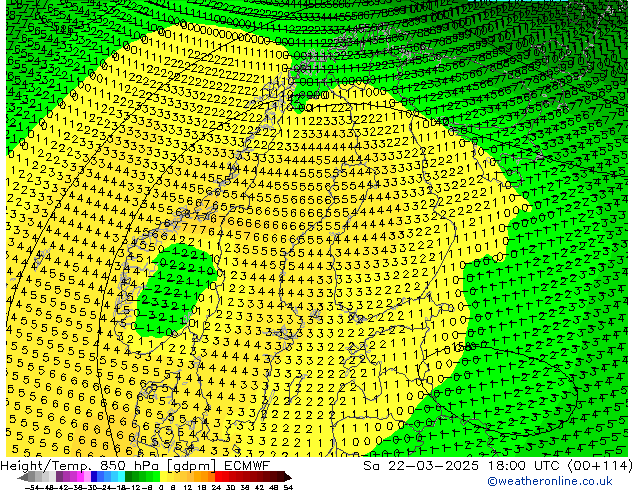Viewport: 634px width, 490px height.
Task: Click the gray arrow at legend's cold end
Action: [x=23, y=478]
